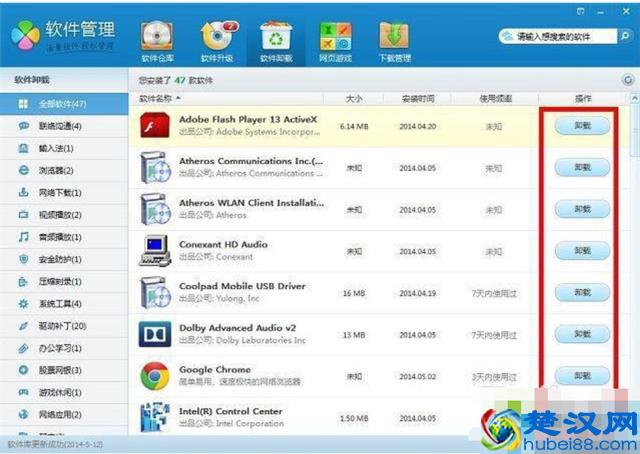Uninstall Adobe Flash Player with 卸载 button

[x=582, y=127]
